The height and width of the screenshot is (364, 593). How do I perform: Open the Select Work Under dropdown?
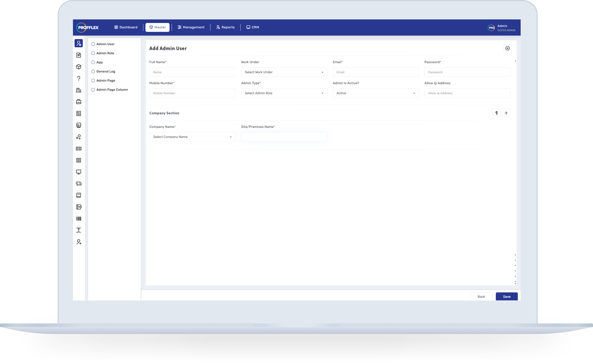(x=284, y=72)
